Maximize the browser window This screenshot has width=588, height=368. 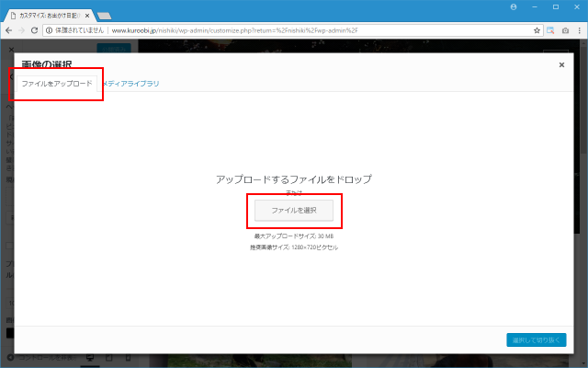pyautogui.click(x=556, y=7)
